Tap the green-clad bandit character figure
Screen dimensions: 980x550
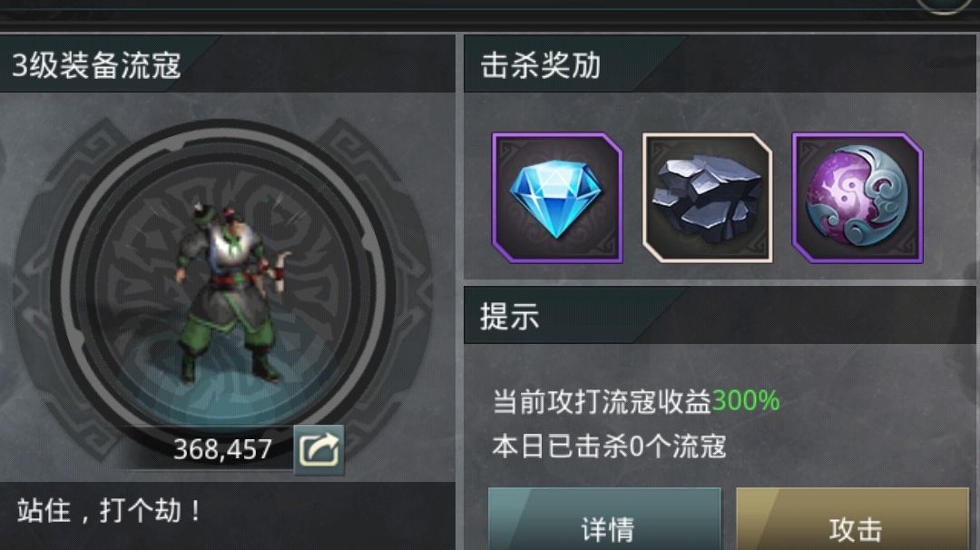pos(232,292)
